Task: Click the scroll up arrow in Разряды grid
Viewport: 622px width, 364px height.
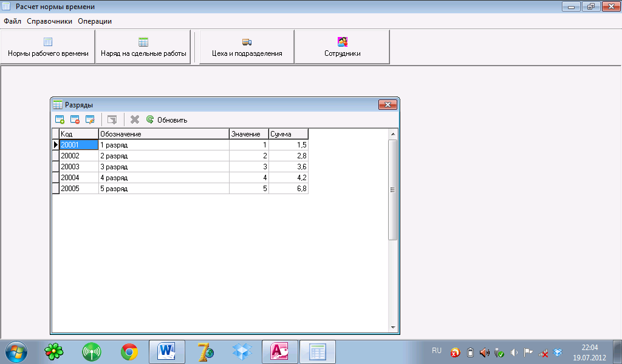Action: coord(393,134)
